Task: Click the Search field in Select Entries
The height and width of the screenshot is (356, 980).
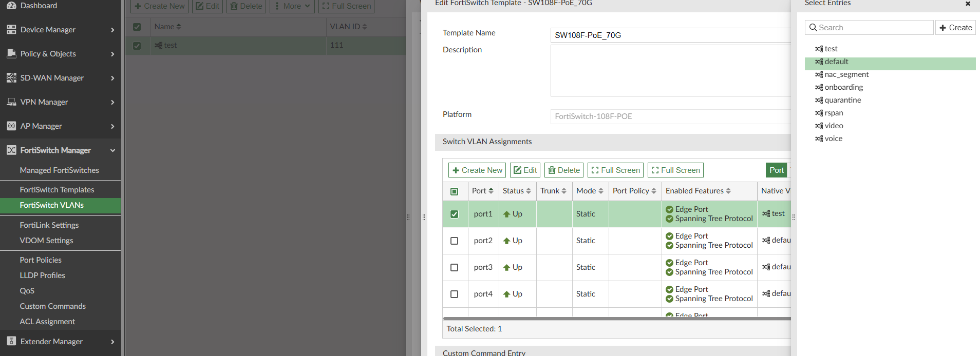Action: (x=869, y=28)
